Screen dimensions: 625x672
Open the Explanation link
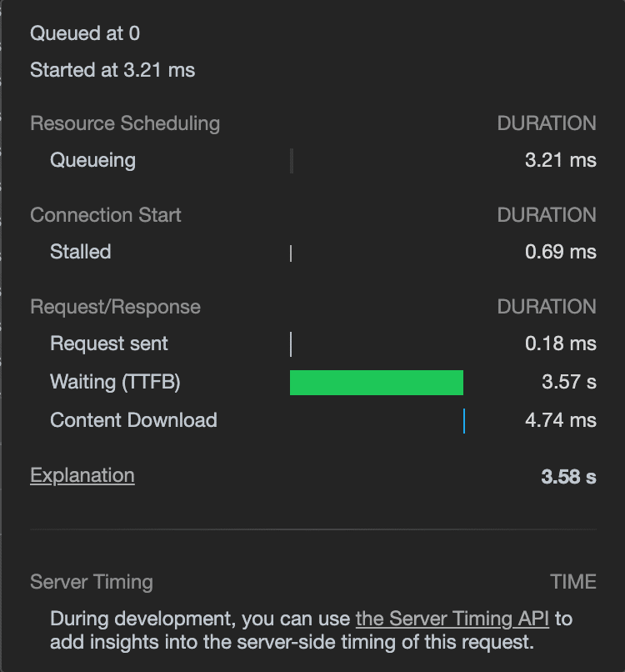[x=82, y=475]
